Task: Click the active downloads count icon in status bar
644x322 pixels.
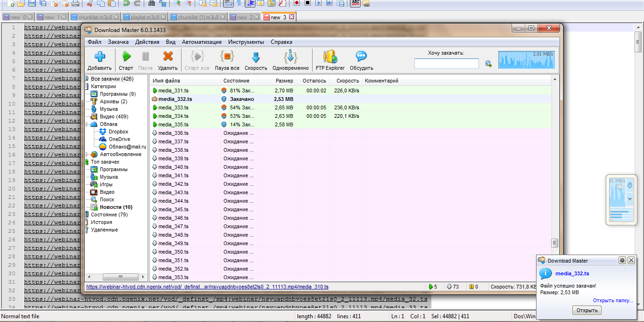Action: coord(430,287)
